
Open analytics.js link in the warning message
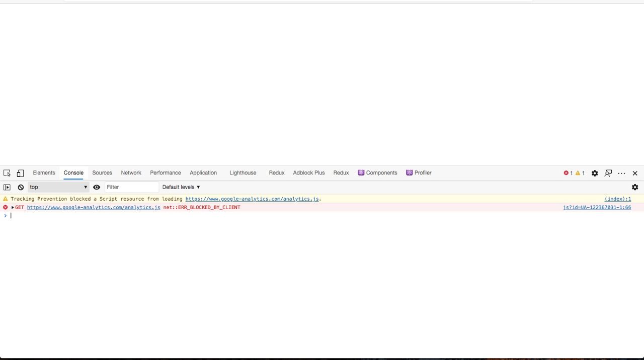(252, 199)
